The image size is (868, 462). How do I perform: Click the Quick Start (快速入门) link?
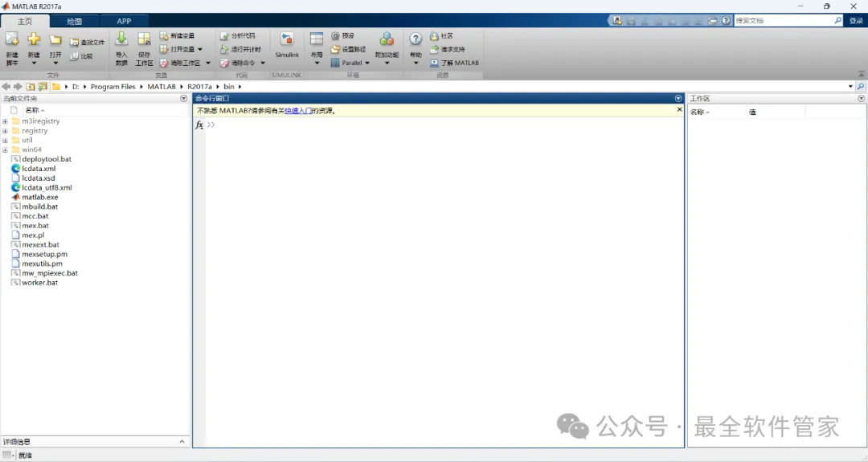[298, 111]
